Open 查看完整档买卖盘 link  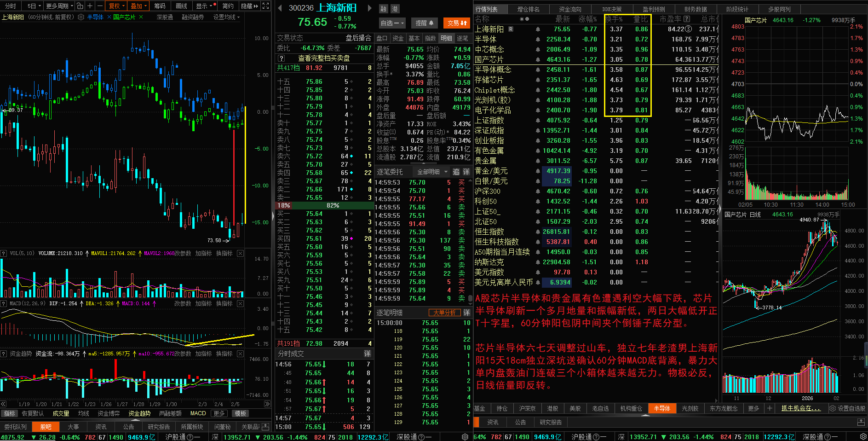(324, 58)
